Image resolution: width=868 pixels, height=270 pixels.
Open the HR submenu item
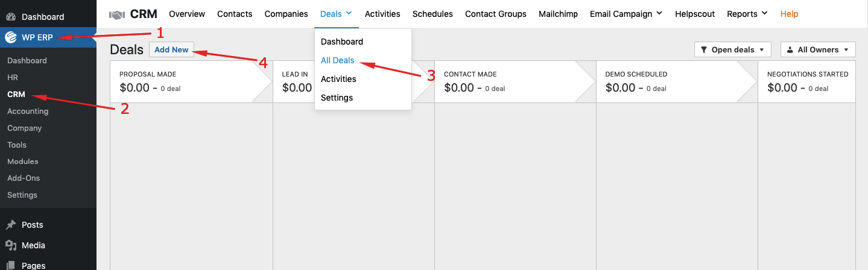tap(48, 78)
